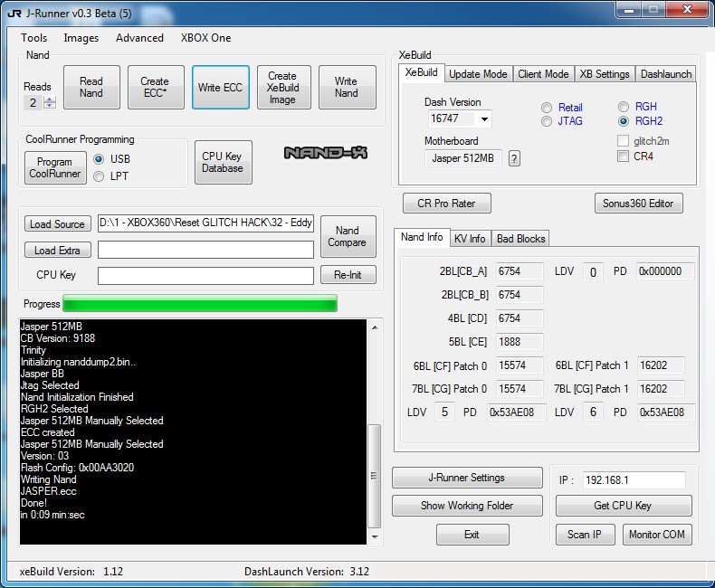Enable the glitch2m checkbox
Image resolution: width=715 pixels, height=588 pixels.
click(x=623, y=141)
